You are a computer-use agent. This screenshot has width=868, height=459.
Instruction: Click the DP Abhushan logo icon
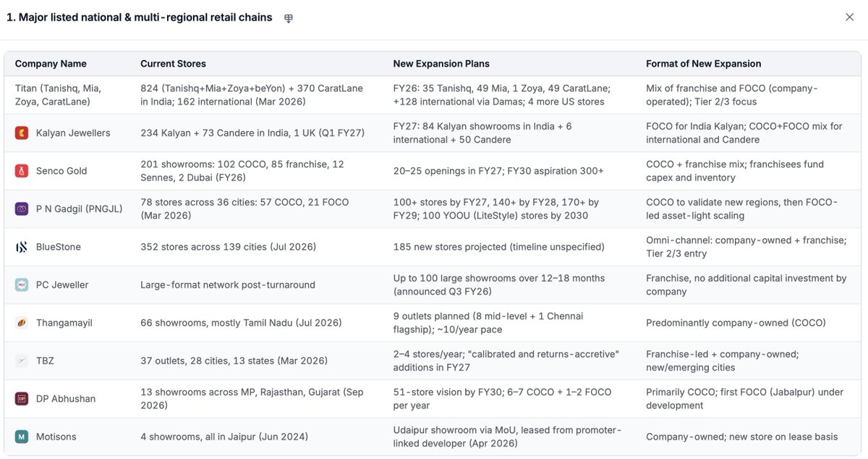pos(22,399)
